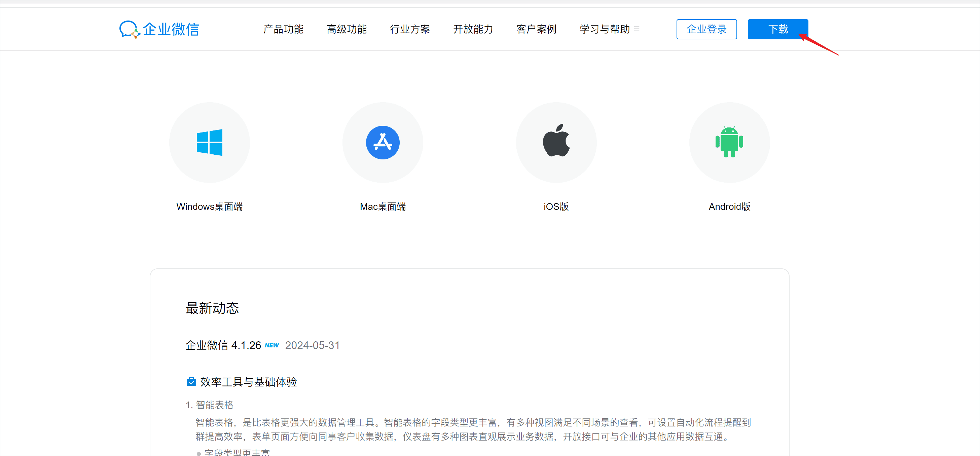The width and height of the screenshot is (980, 456).
Task: Click the iOS版 label
Action: pyautogui.click(x=556, y=206)
